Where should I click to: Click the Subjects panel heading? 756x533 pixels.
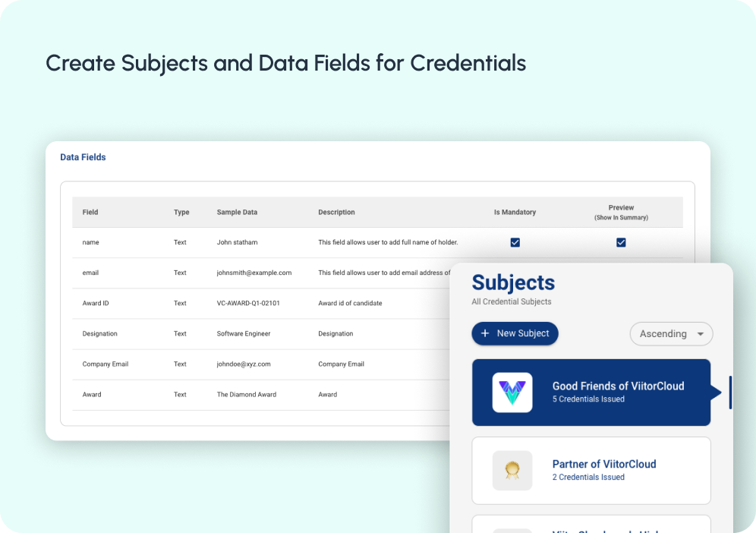tap(513, 283)
